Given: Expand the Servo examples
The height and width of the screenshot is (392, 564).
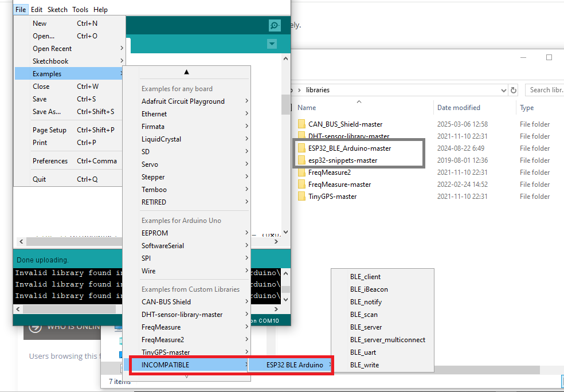Looking at the screenshot, I should tap(187, 164).
